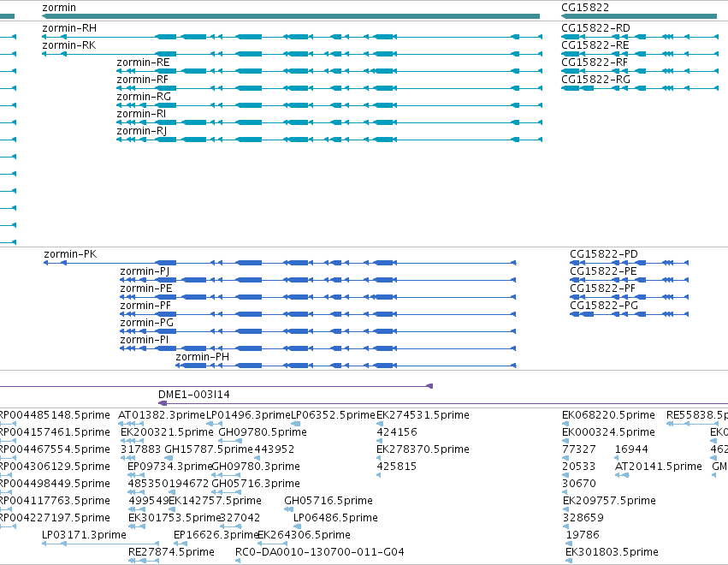This screenshot has height=565, width=728.
Task: Select the CG15822 gene label
Action: [585, 8]
